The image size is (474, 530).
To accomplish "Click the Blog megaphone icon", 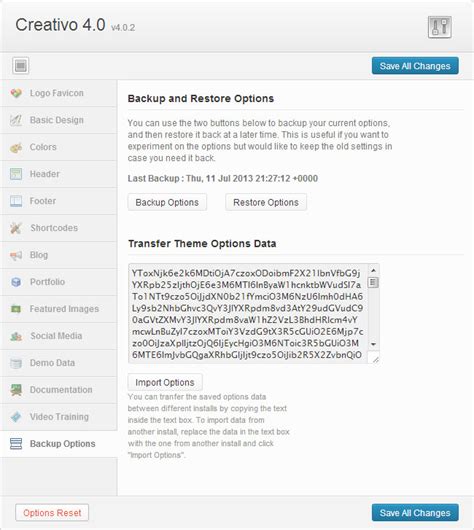I will [16, 255].
